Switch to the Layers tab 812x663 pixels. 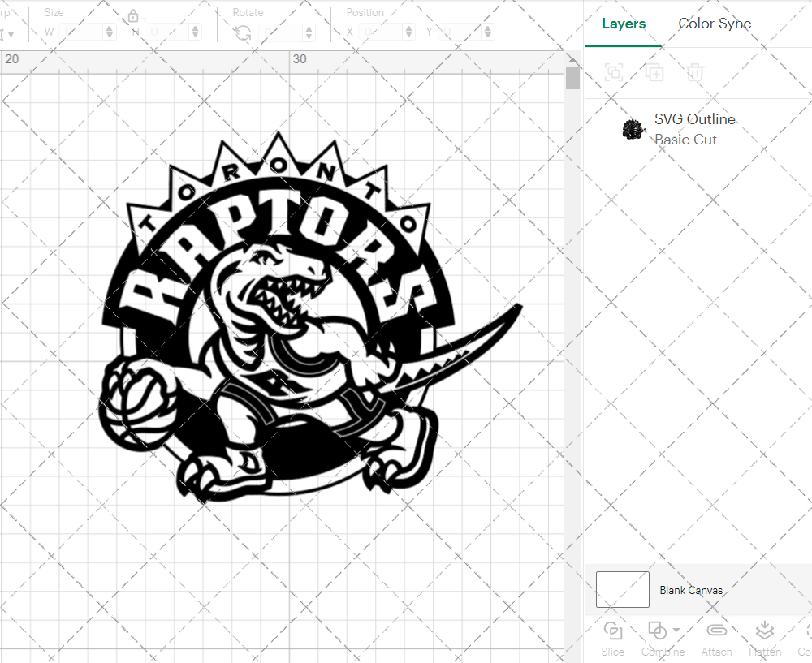tap(623, 24)
